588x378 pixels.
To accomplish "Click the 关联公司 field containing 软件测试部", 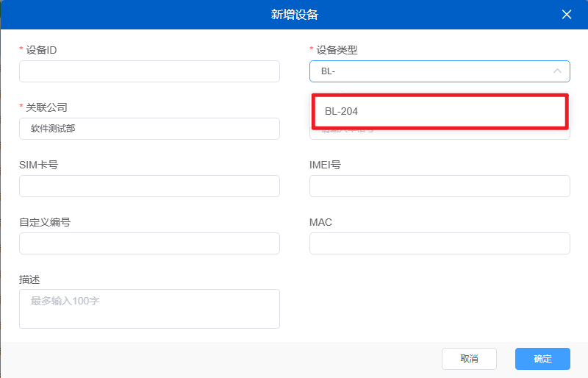I will click(149, 129).
